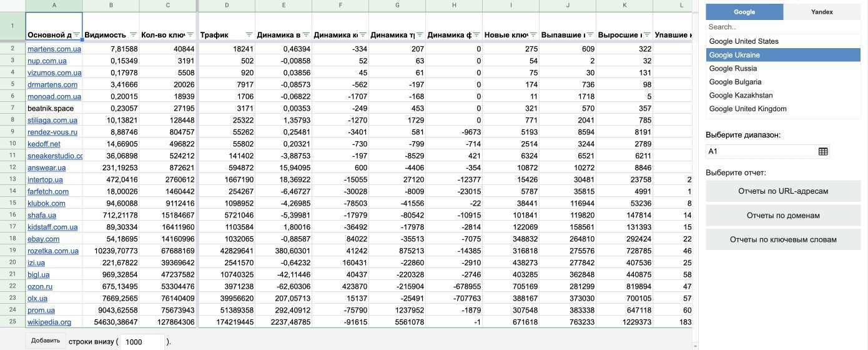Switch to the Yandex tab
This screenshot has width=868, height=350.
(x=822, y=12)
